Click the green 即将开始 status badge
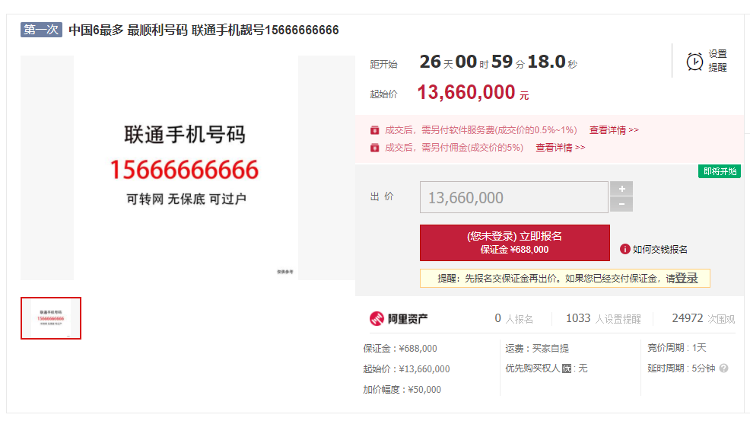This screenshot has width=750, height=421. coord(719,171)
